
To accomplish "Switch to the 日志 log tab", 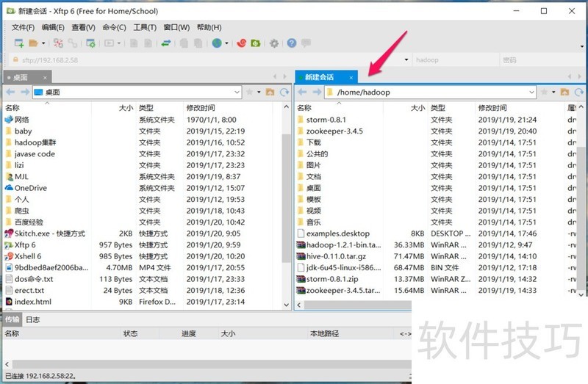I will [32, 319].
